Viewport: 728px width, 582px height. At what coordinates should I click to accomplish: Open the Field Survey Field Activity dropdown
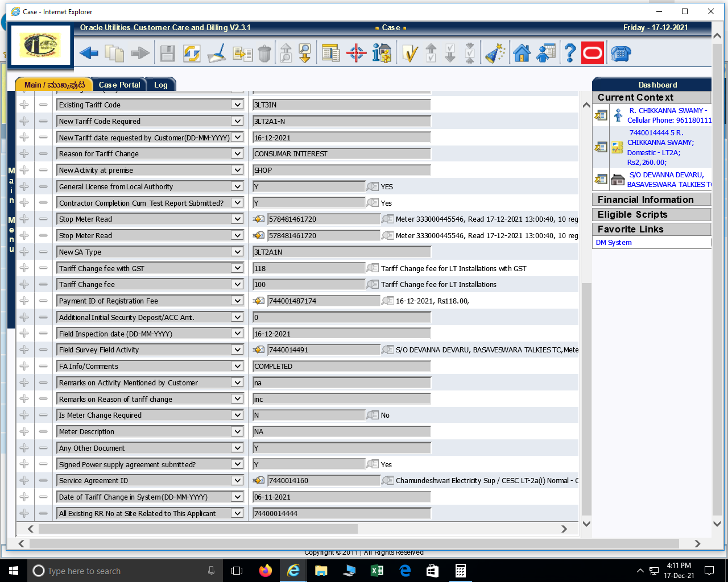tap(237, 350)
